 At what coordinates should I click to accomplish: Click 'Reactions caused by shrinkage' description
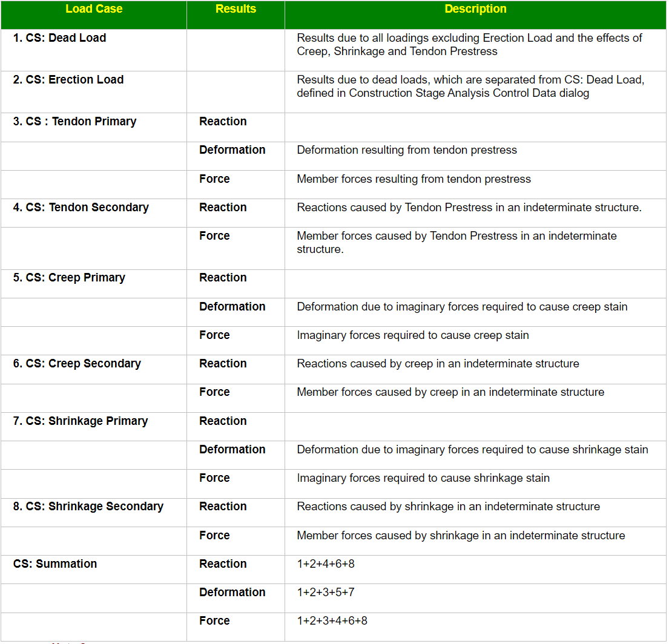pyautogui.click(x=449, y=507)
